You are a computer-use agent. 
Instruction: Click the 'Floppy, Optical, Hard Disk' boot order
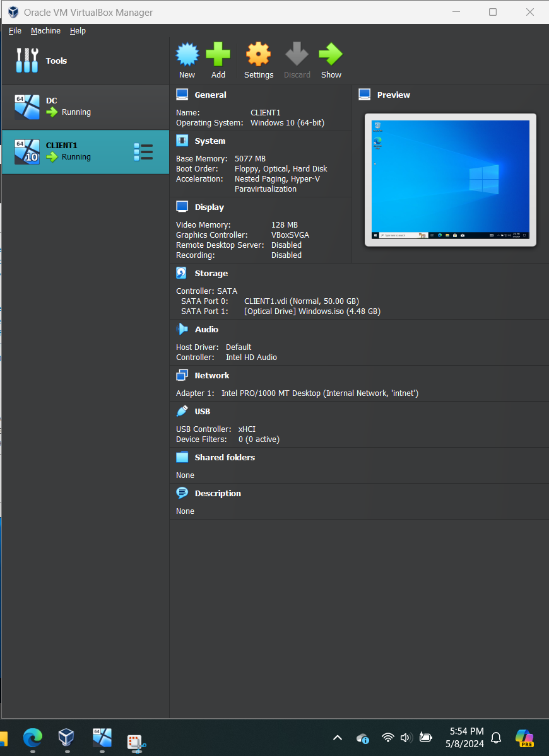pyautogui.click(x=281, y=169)
